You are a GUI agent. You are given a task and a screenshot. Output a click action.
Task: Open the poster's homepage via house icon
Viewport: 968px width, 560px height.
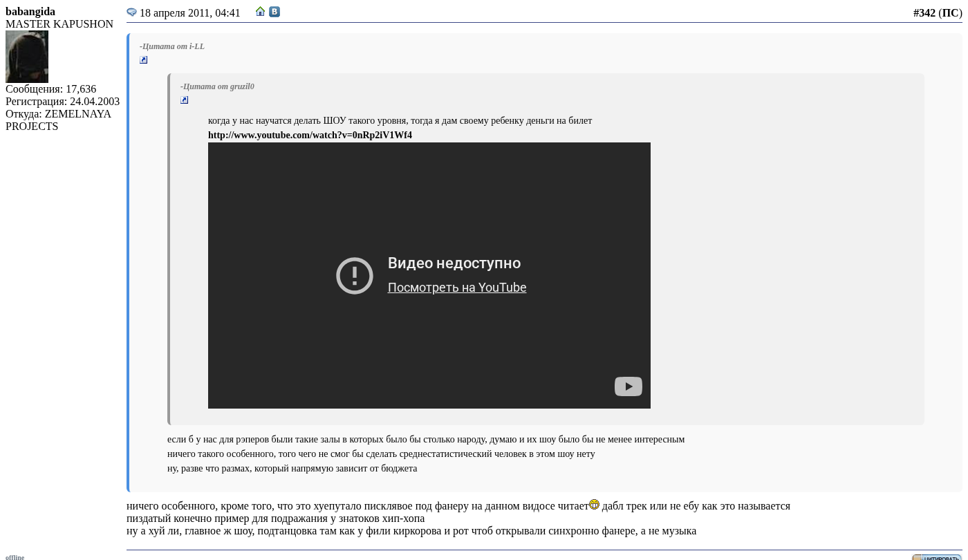(x=261, y=12)
